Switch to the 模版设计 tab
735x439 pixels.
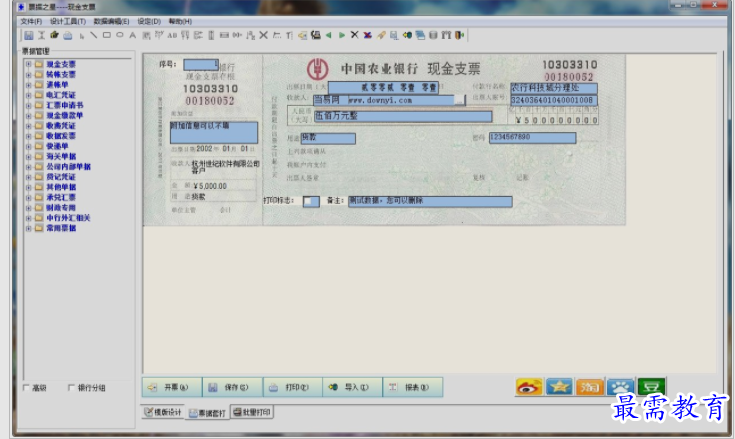(x=163, y=412)
